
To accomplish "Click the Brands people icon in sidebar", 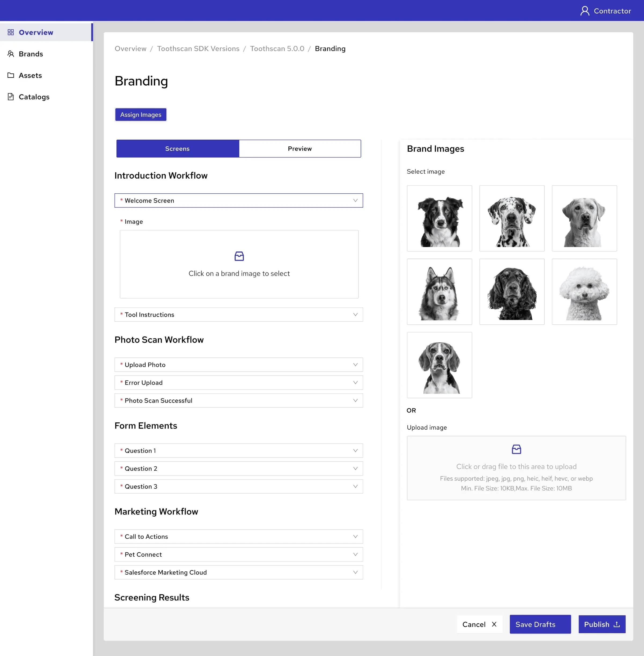I will point(11,54).
